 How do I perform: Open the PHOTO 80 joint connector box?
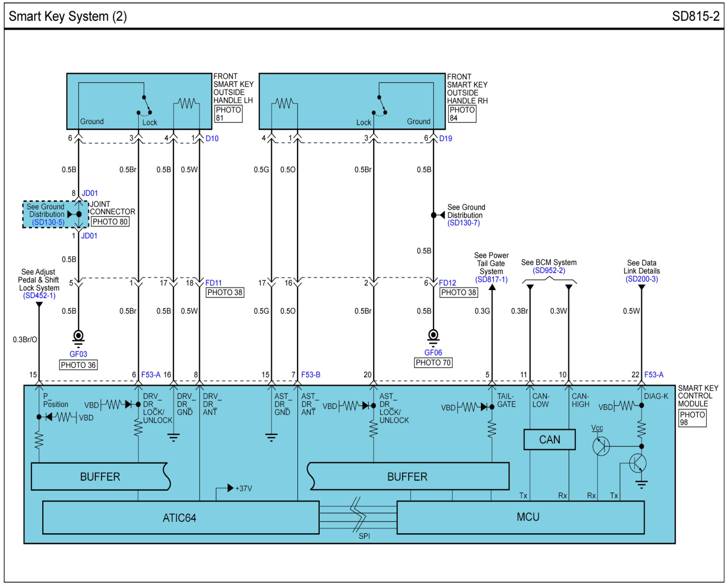tap(110, 222)
